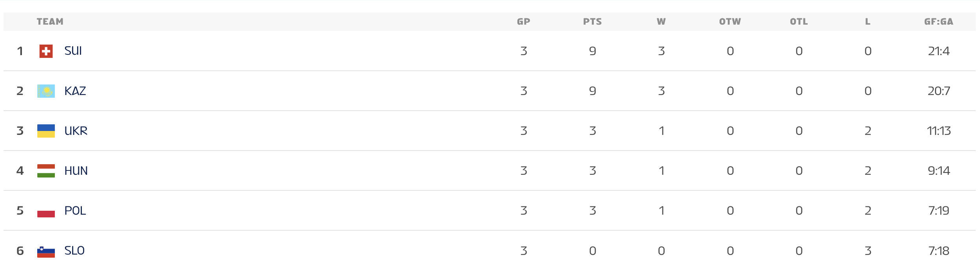Sort by the PTS column header
The height and width of the screenshot is (269, 980).
[592, 22]
